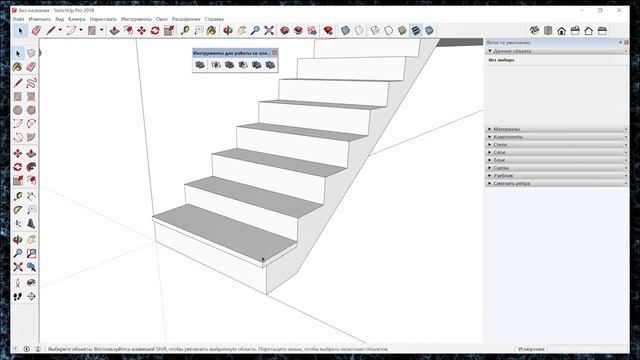Choose Trim in the solid tools toolbar
The image size is (640, 360).
(x=256, y=65)
